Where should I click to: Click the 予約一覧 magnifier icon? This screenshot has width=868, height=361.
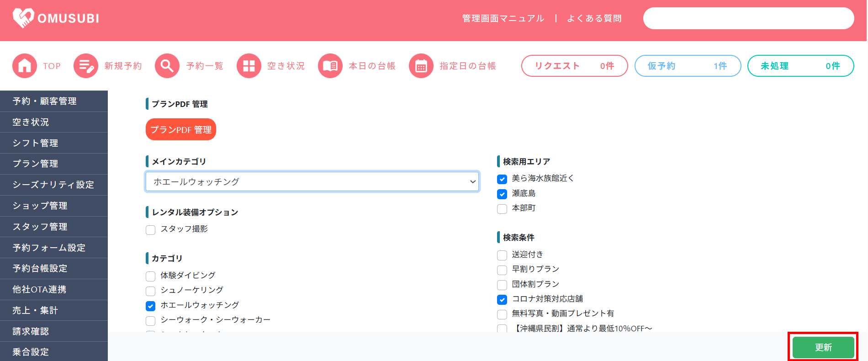[167, 66]
